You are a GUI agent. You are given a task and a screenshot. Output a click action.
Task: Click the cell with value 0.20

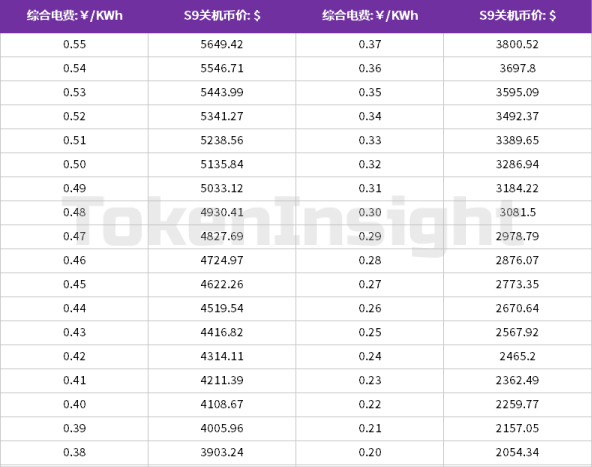point(370,452)
